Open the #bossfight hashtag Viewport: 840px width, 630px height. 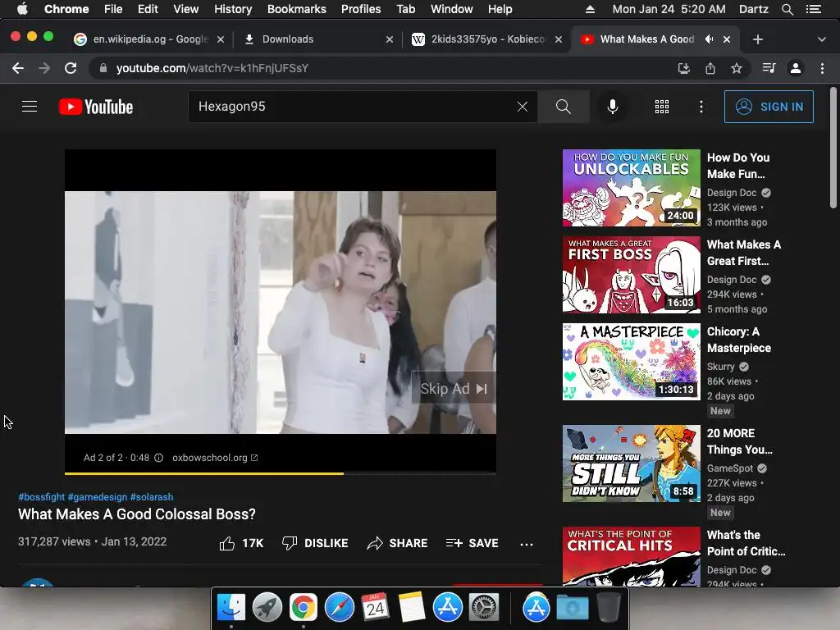(x=42, y=496)
